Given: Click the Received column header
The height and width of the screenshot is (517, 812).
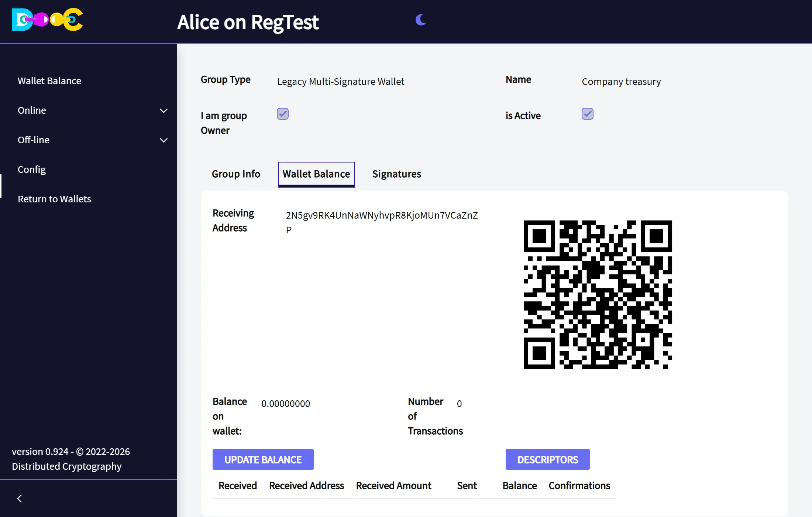Looking at the screenshot, I should click(x=238, y=486).
